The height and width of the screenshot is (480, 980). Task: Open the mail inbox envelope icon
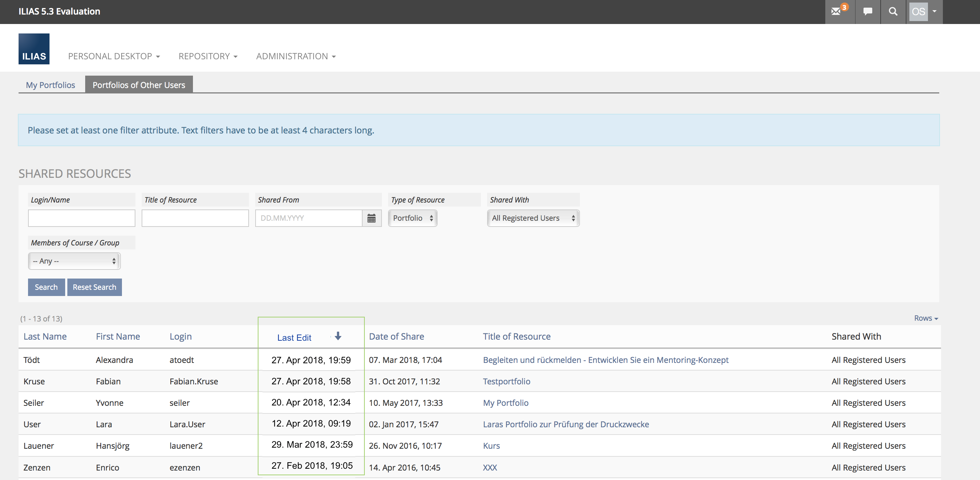click(x=836, y=12)
